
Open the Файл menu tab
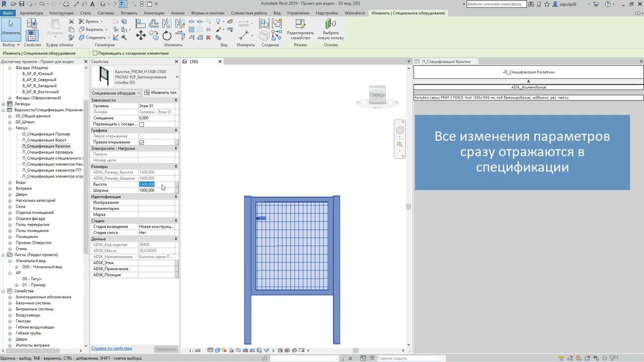coord(8,13)
